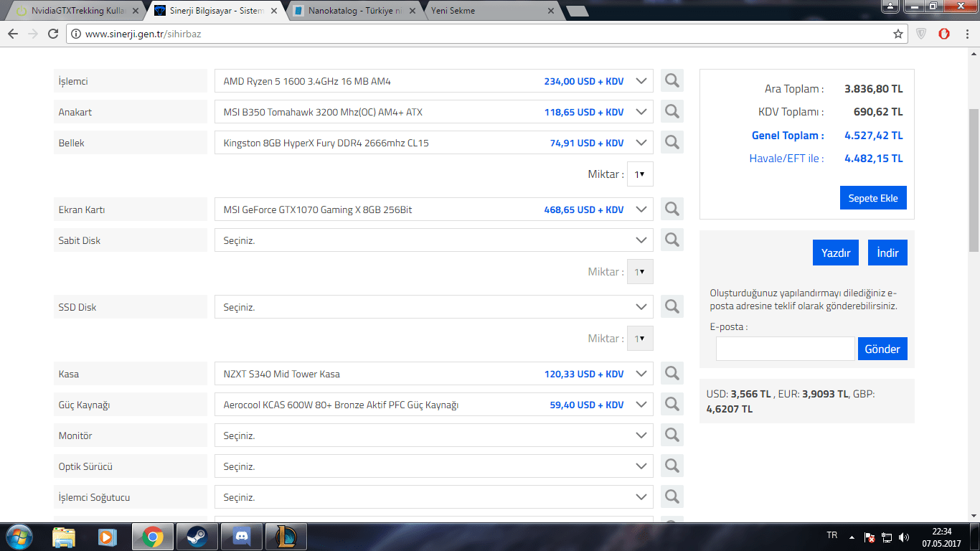This screenshot has width=980, height=551.
Task: Expand the MSI B350 Tomahawk motherboard dropdown
Action: pyautogui.click(x=434, y=112)
